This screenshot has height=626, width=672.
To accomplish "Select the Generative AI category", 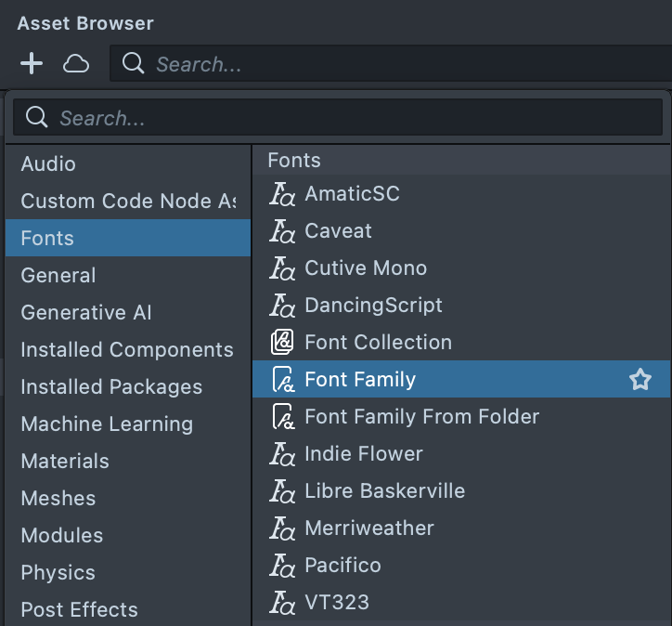I will point(86,312).
